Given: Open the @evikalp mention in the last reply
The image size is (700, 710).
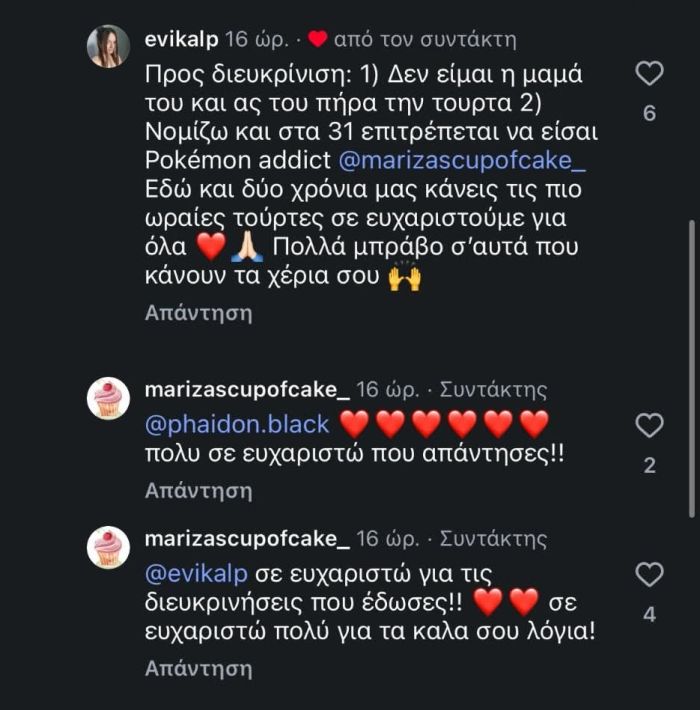Looking at the screenshot, I should coord(197,574).
